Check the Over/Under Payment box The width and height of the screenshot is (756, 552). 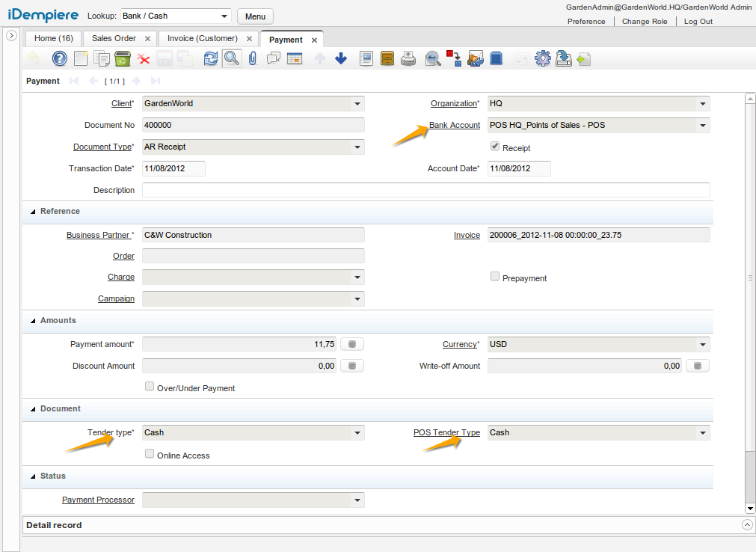coord(150,387)
